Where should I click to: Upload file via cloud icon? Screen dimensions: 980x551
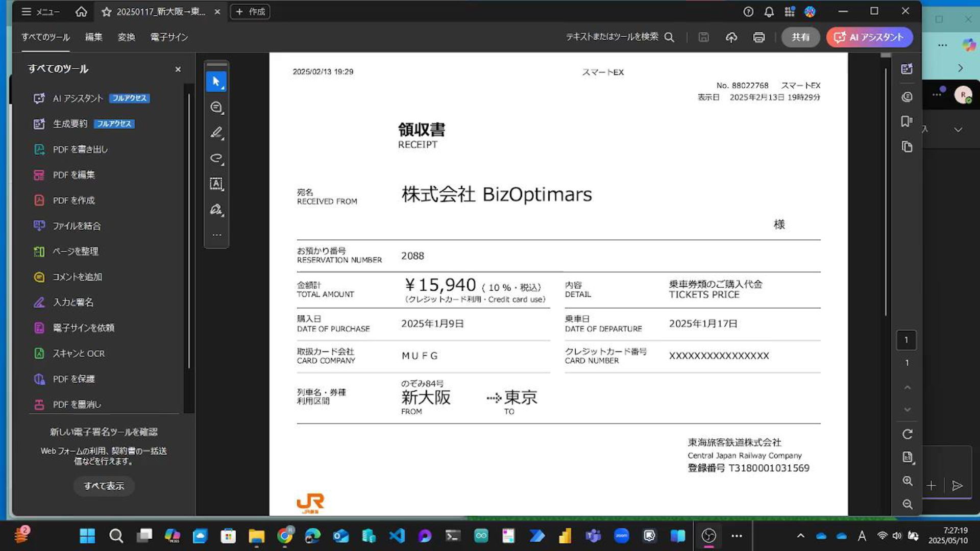click(731, 37)
